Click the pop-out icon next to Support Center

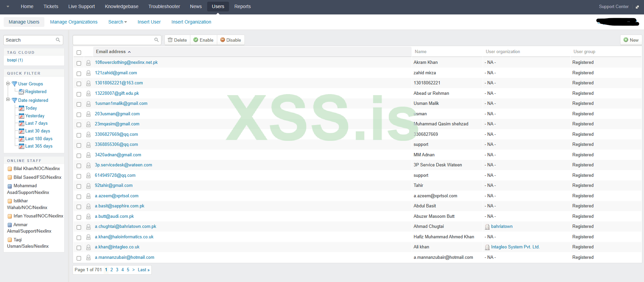[x=637, y=7]
